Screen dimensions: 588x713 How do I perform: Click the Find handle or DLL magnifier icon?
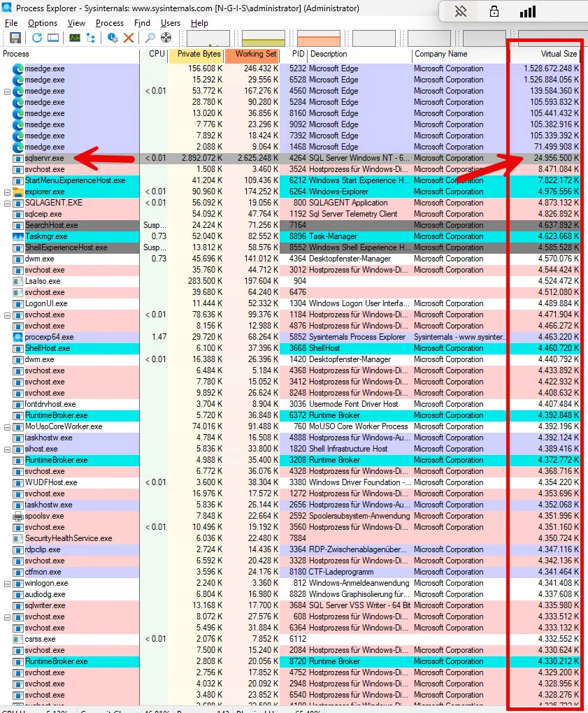[x=150, y=38]
